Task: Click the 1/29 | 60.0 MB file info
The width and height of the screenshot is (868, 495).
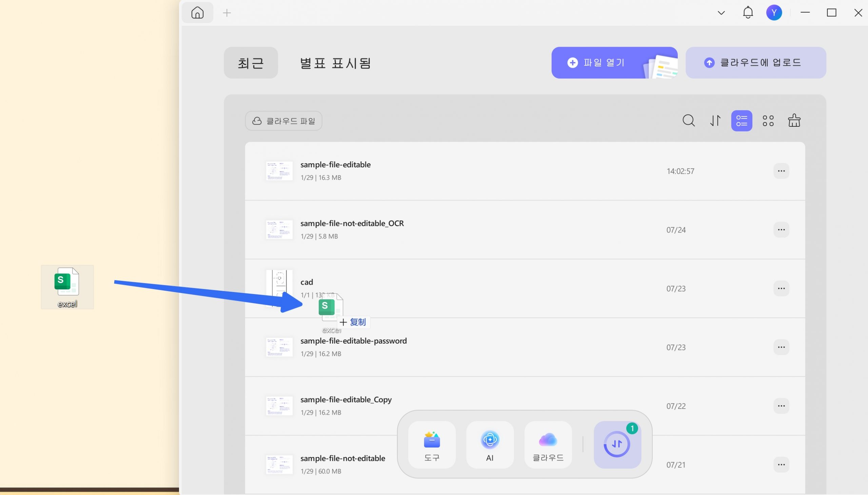Action: (320, 472)
